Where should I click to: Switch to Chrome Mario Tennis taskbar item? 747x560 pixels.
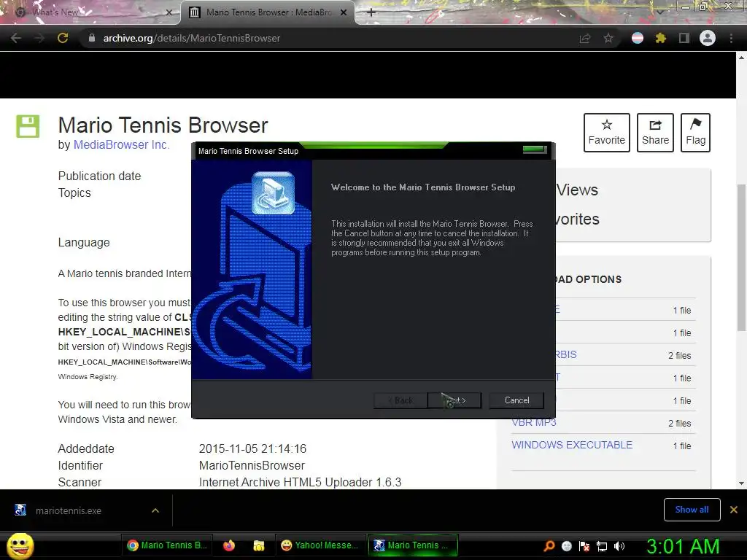coord(168,545)
